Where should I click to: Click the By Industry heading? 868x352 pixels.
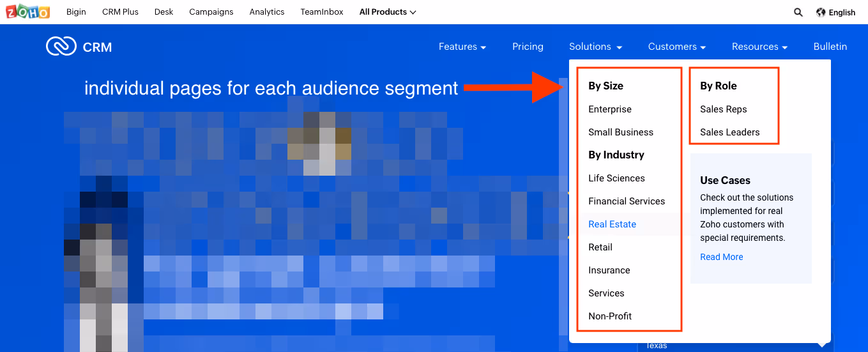pos(616,155)
